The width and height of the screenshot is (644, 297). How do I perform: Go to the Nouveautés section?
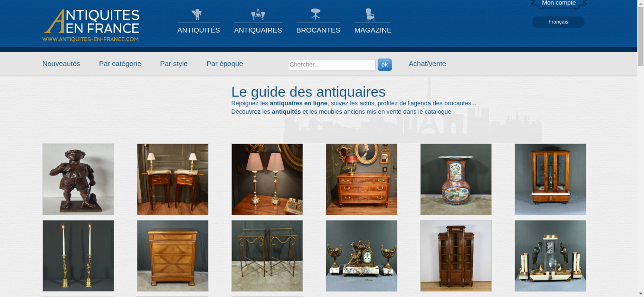(x=61, y=64)
